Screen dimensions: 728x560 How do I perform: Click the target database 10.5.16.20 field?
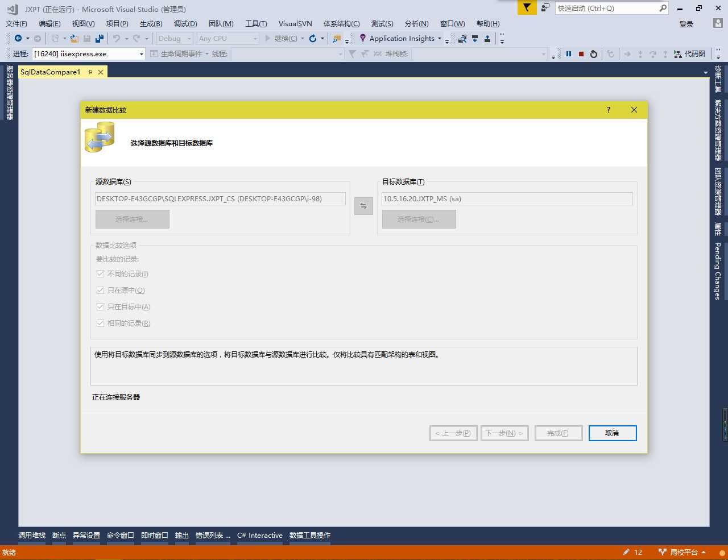coord(507,199)
